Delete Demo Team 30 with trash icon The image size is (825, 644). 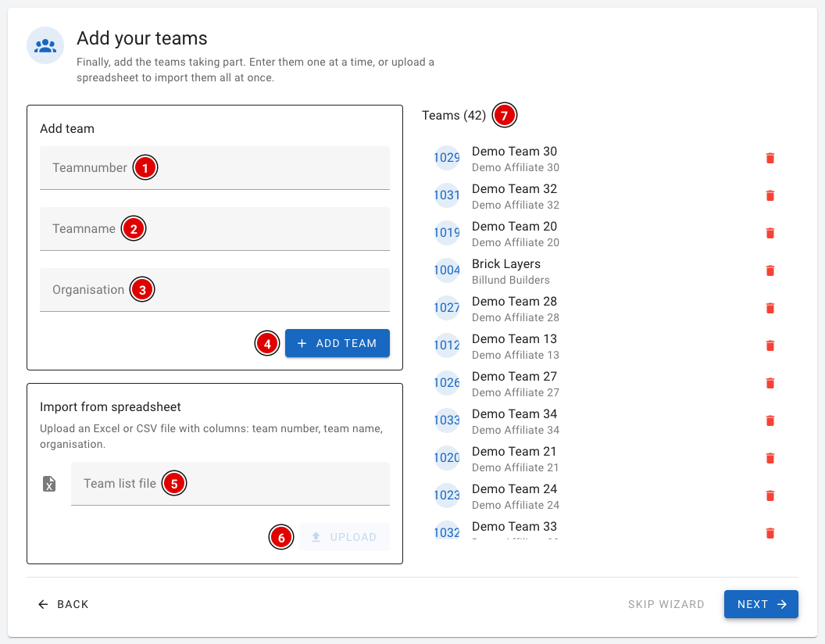[770, 158]
